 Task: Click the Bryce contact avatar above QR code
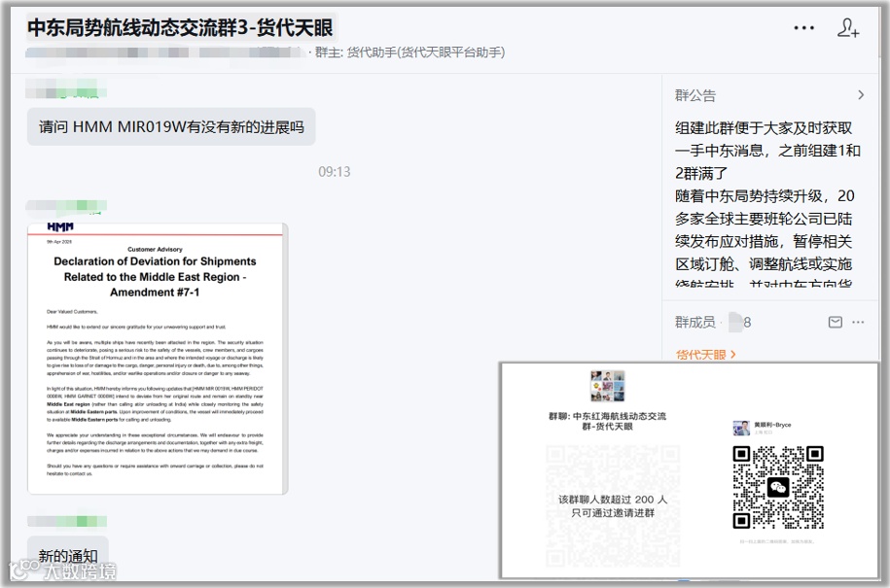[x=741, y=428]
